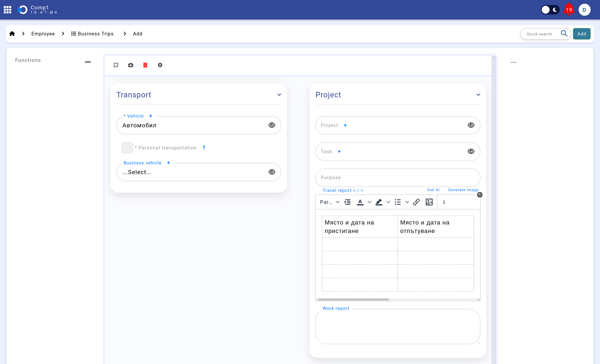
Task: Show Personal transportation help icon
Action: tap(204, 148)
